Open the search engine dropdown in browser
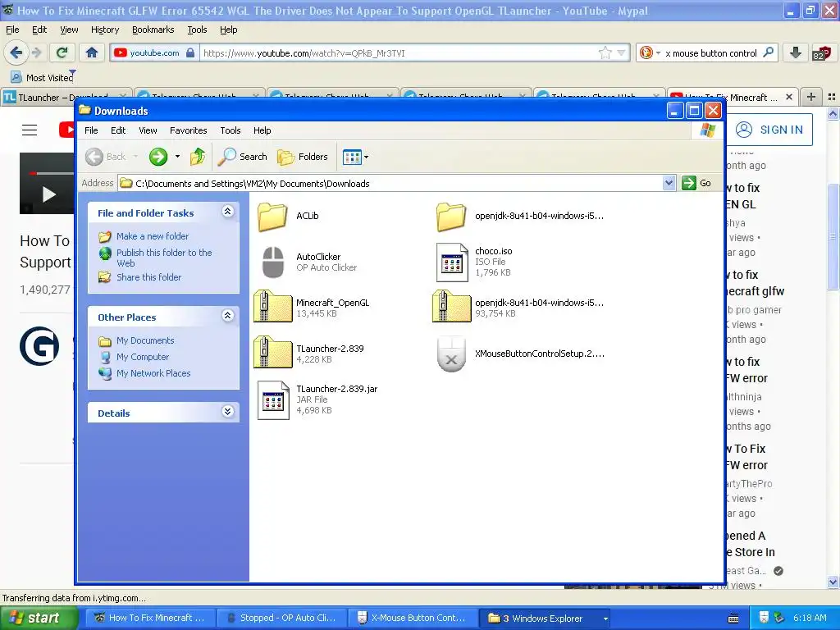This screenshot has width=840, height=630. [659, 53]
